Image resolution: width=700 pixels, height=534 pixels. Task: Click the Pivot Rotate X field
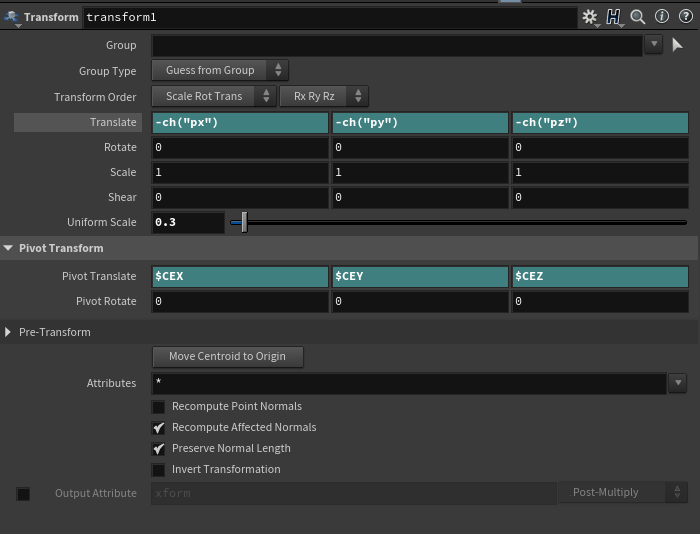tap(240, 302)
